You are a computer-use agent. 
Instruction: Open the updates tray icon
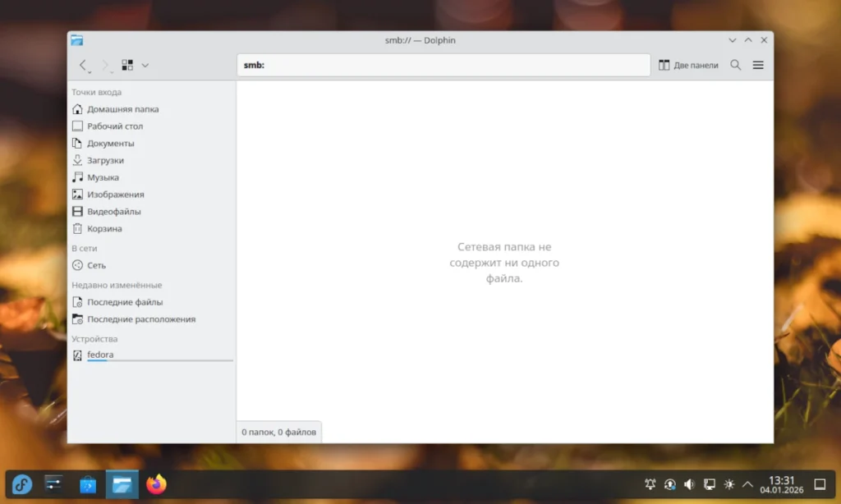pos(670,484)
